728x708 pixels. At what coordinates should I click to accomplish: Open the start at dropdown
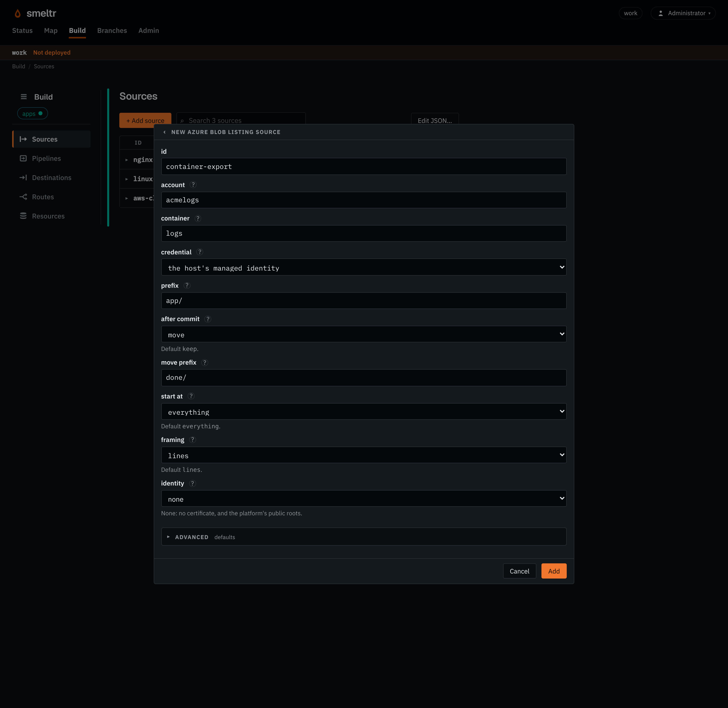(x=364, y=412)
